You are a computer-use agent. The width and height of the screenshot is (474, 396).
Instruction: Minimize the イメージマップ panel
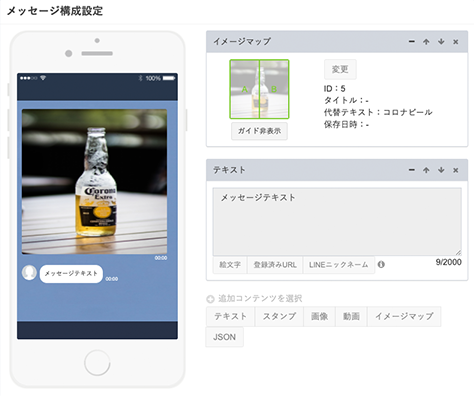pyautogui.click(x=412, y=42)
